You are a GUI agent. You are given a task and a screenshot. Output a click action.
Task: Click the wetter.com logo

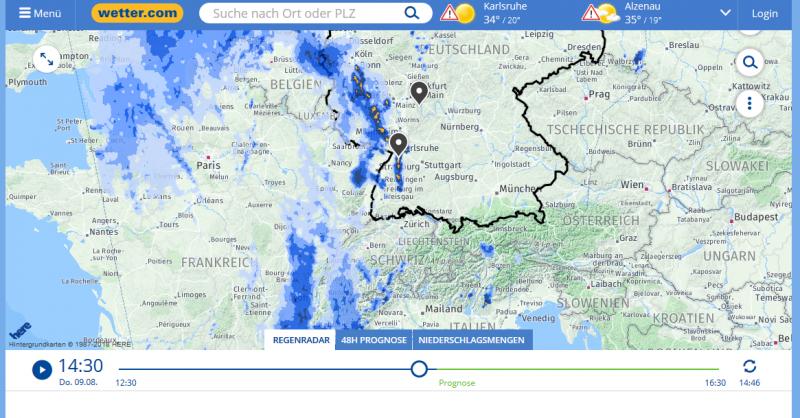(x=137, y=13)
